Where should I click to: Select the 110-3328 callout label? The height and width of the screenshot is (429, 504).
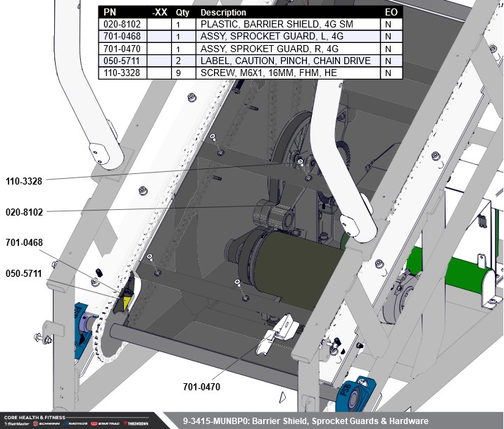pos(24,181)
